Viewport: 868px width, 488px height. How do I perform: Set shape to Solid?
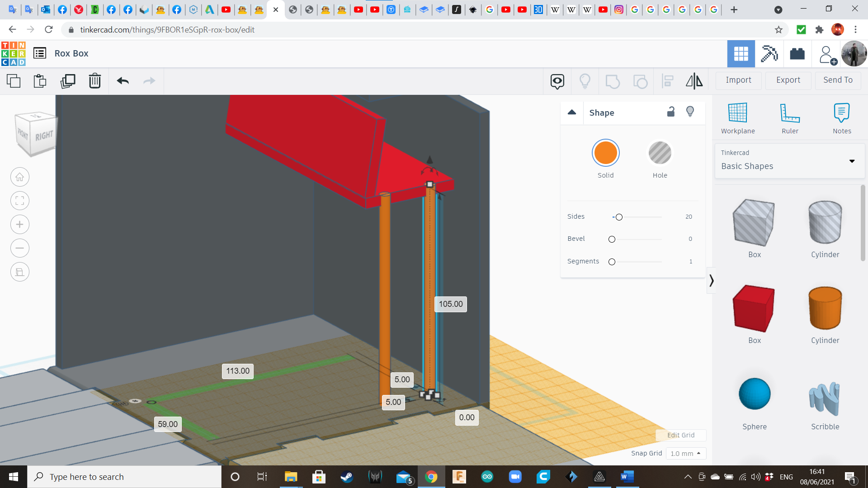pyautogui.click(x=605, y=154)
